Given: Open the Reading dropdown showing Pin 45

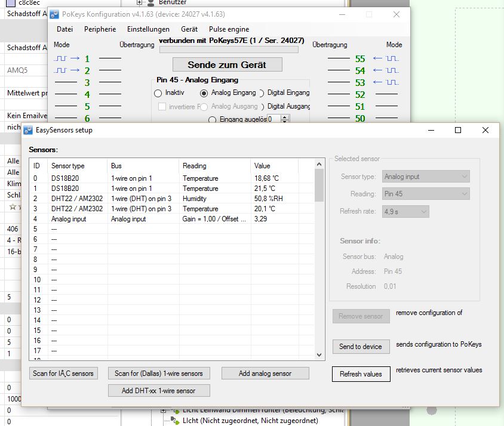Looking at the screenshot, I should point(426,194).
